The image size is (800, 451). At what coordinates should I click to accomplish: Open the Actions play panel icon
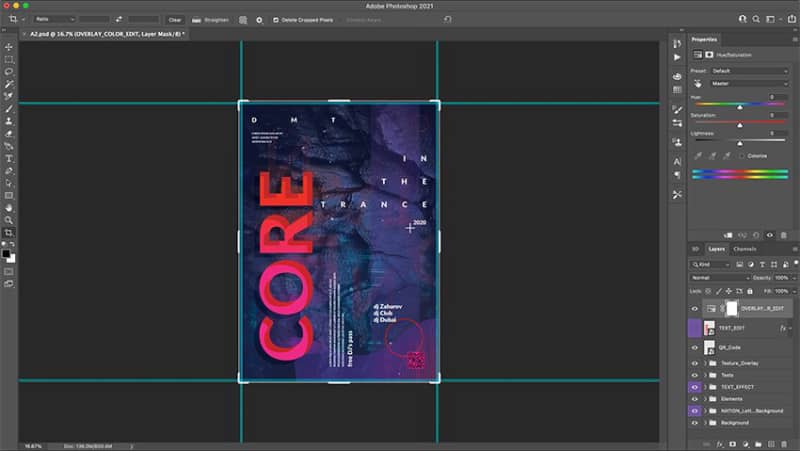click(677, 58)
